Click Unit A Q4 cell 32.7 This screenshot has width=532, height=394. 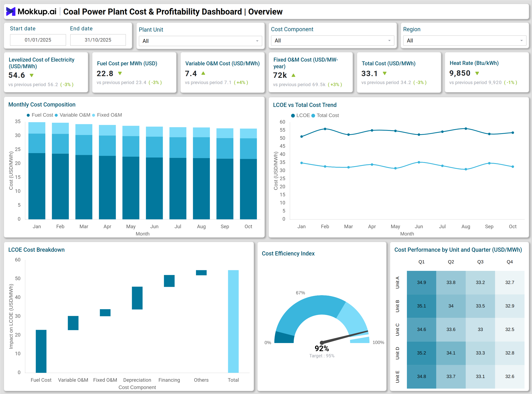click(510, 282)
